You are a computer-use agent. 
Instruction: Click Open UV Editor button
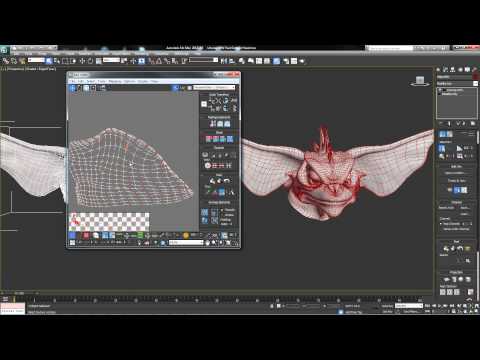[454, 173]
